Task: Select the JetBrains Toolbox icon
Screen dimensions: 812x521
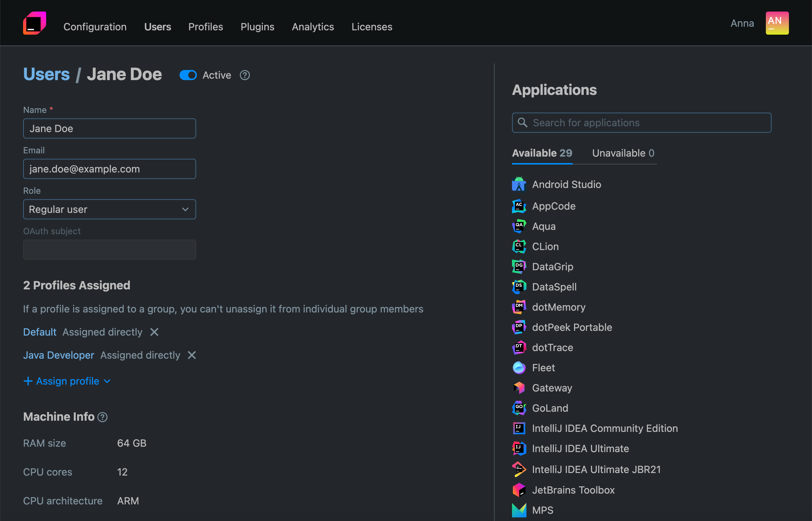Action: [x=519, y=490]
